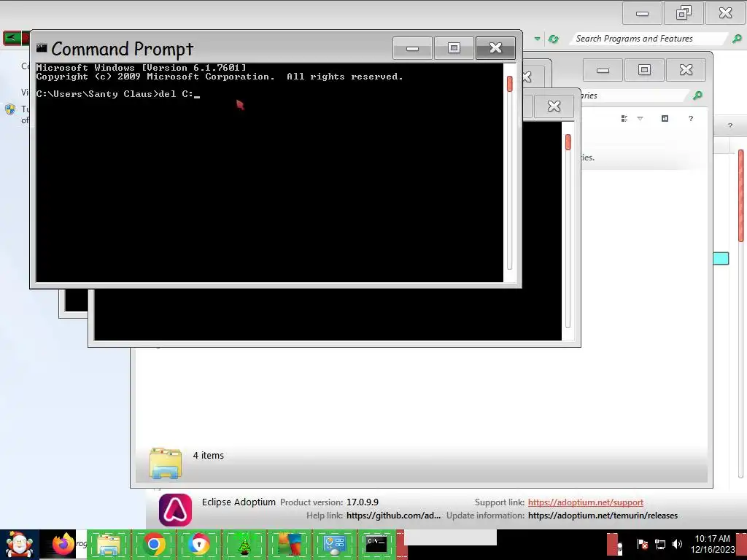Show the taskbar clock 10:17 AM
The image size is (747, 560).
(x=712, y=544)
